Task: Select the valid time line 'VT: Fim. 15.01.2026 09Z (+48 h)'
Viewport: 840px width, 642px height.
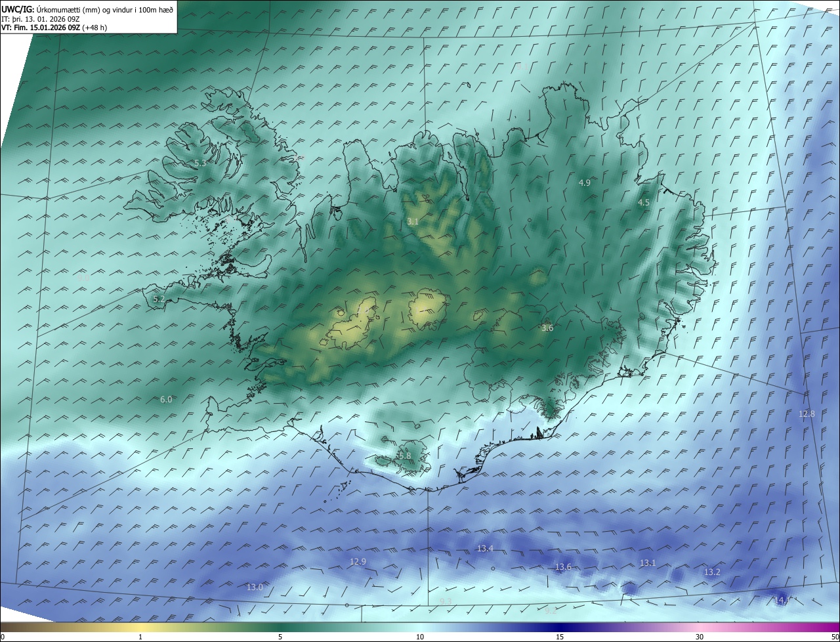Action: tap(52, 28)
